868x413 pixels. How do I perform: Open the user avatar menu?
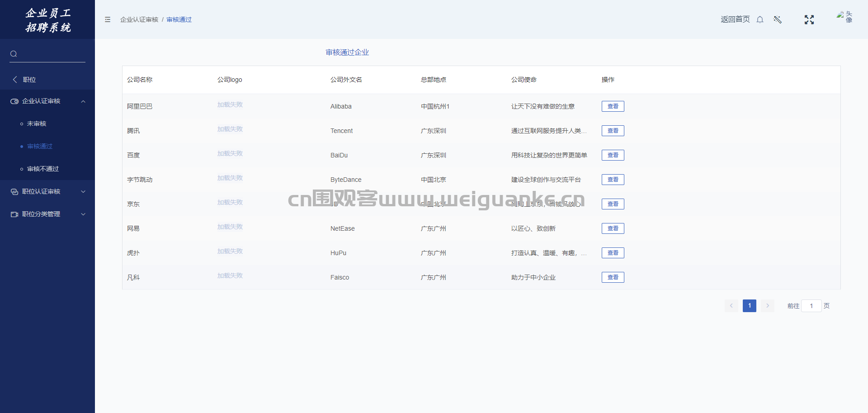coord(844,17)
